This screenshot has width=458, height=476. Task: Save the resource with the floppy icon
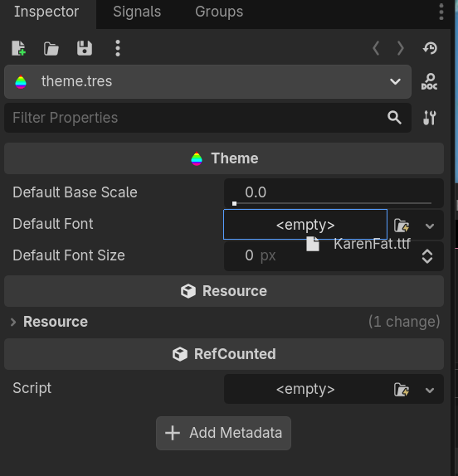85,48
